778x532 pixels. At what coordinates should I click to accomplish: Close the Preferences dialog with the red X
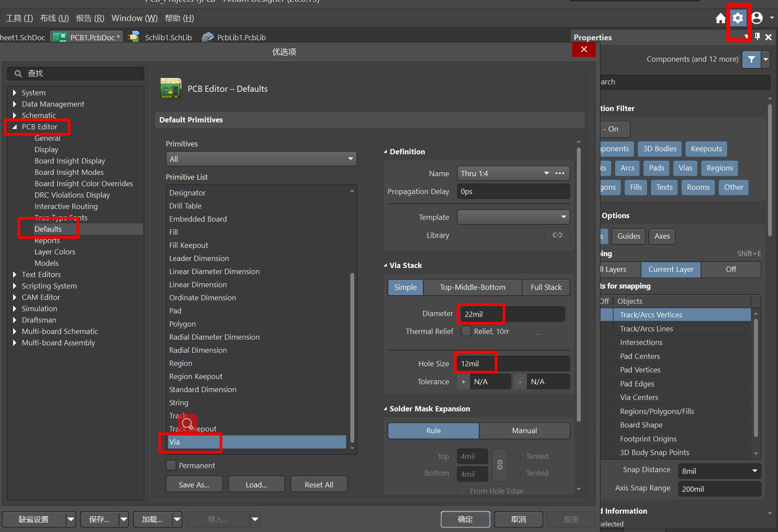(x=584, y=49)
